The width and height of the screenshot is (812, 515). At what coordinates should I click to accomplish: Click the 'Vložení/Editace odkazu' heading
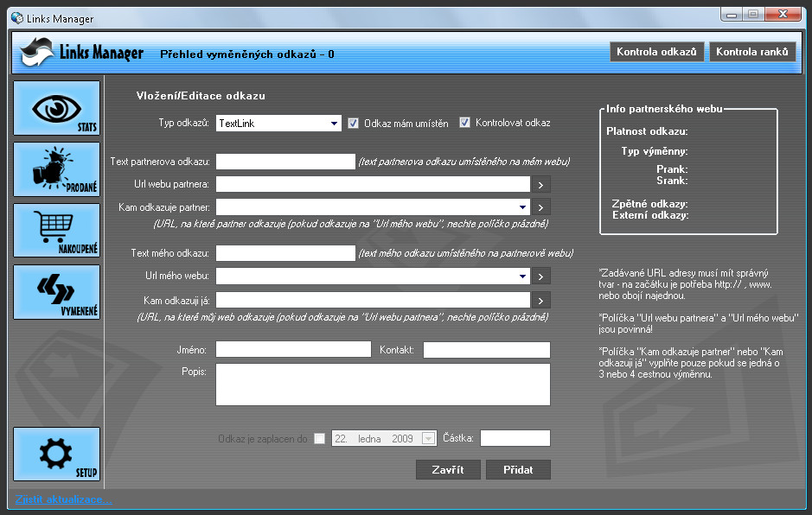click(201, 96)
